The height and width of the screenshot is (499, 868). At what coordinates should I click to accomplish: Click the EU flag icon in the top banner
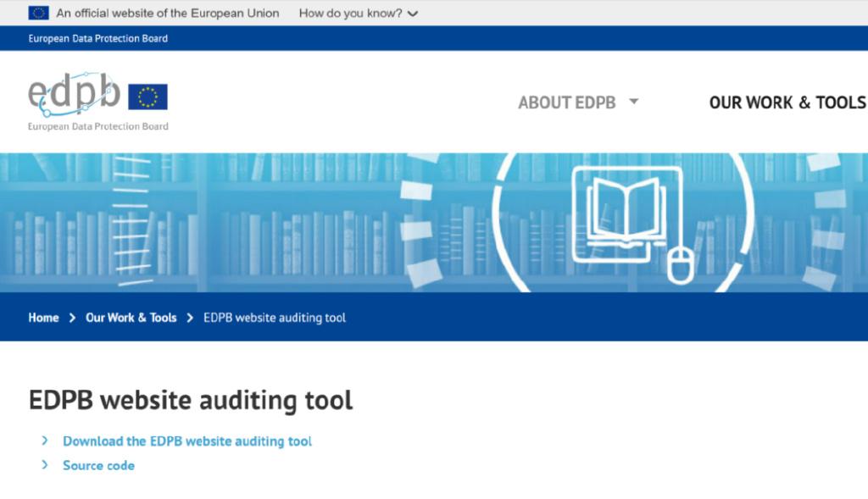pos(37,13)
